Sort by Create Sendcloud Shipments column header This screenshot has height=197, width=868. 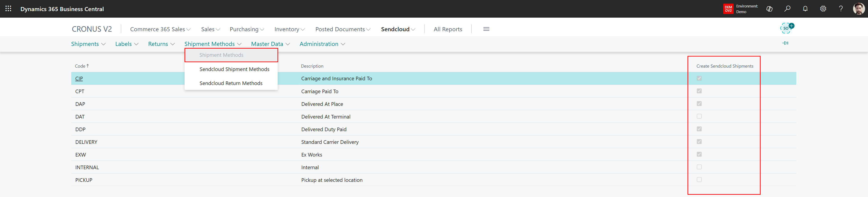[x=725, y=66]
